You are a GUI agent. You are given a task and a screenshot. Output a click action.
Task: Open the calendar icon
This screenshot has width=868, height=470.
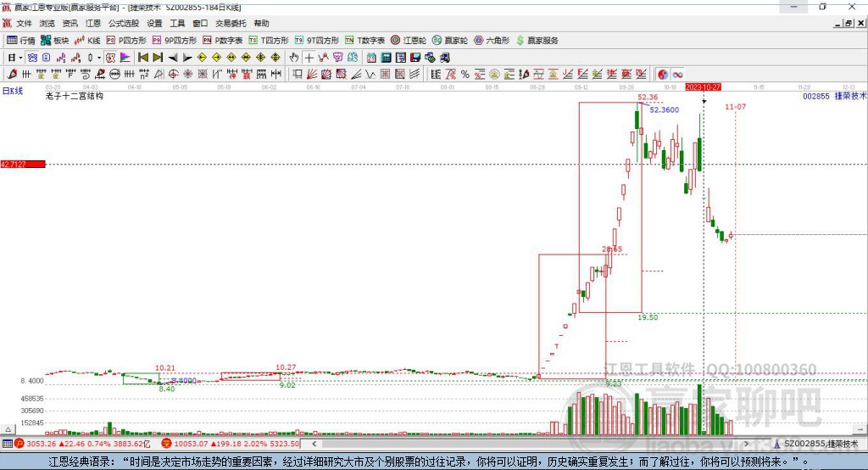tap(371, 58)
